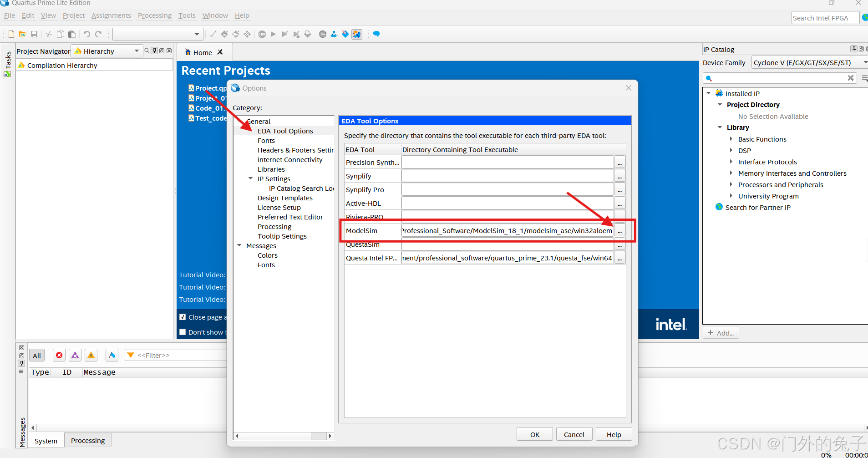Viewport: 868px width, 458px height.
Task: Click OK in the Options dialog
Action: [535, 434]
